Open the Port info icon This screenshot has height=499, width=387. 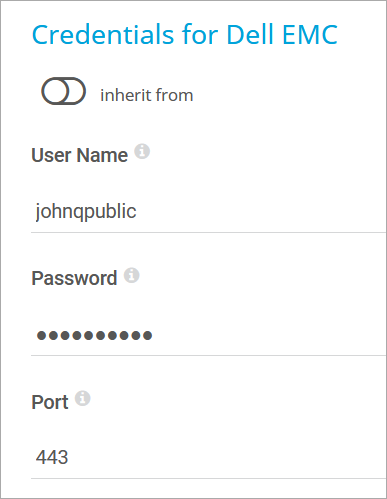[x=82, y=398]
